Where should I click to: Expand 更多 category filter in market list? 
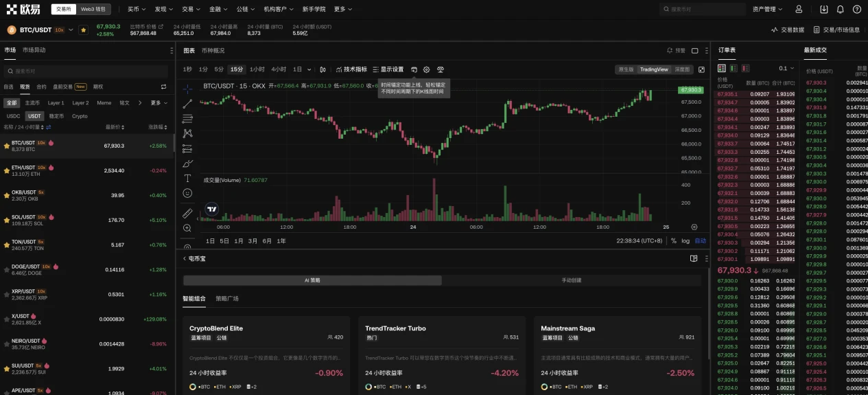coord(158,103)
